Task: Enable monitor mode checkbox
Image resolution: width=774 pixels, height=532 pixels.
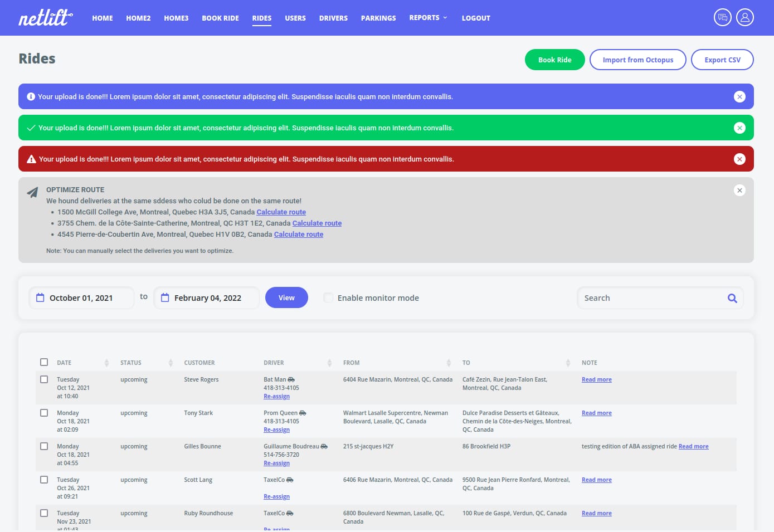Action: coord(328,297)
